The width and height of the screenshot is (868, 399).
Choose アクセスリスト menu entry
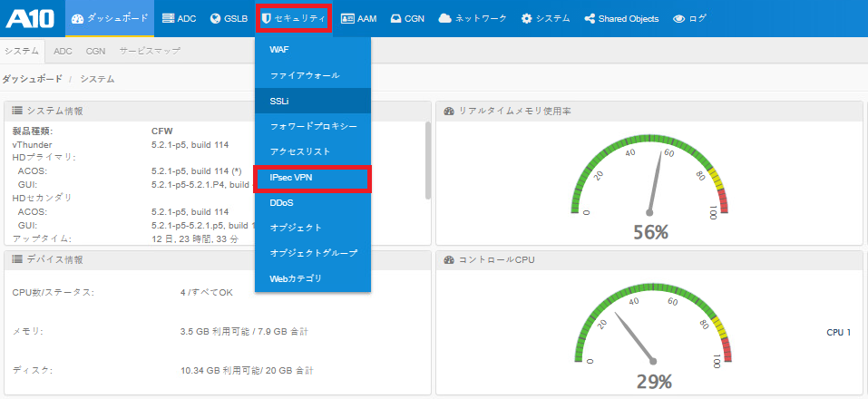[x=313, y=151]
